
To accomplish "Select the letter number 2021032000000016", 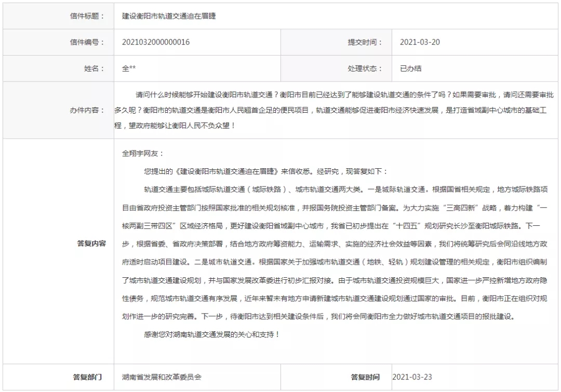I will [x=156, y=42].
